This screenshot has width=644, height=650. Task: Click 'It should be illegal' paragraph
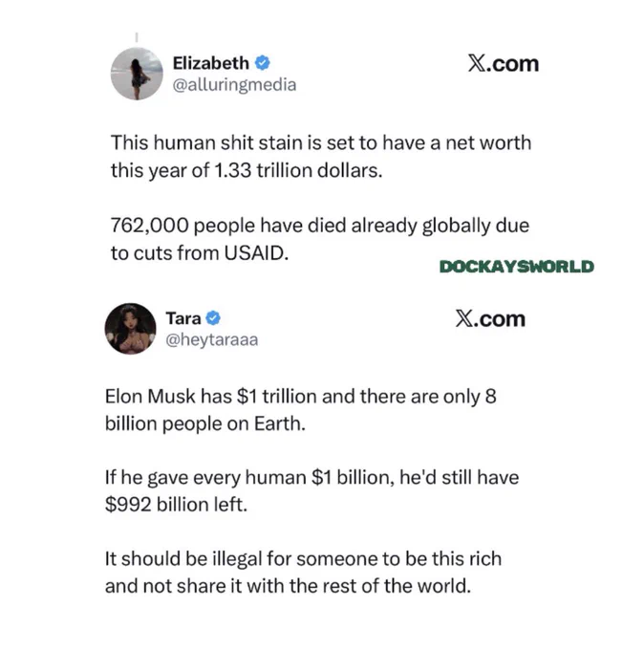pyautogui.click(x=303, y=573)
